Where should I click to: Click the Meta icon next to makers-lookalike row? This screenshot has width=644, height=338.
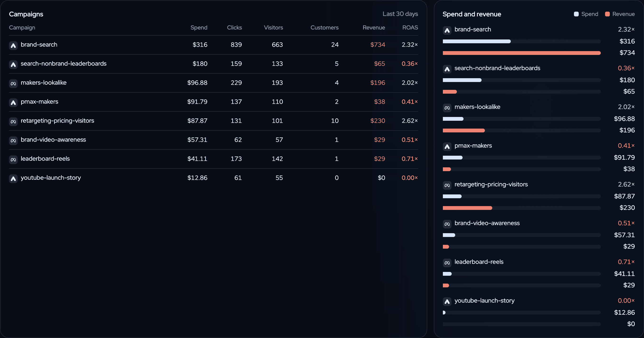pyautogui.click(x=13, y=83)
